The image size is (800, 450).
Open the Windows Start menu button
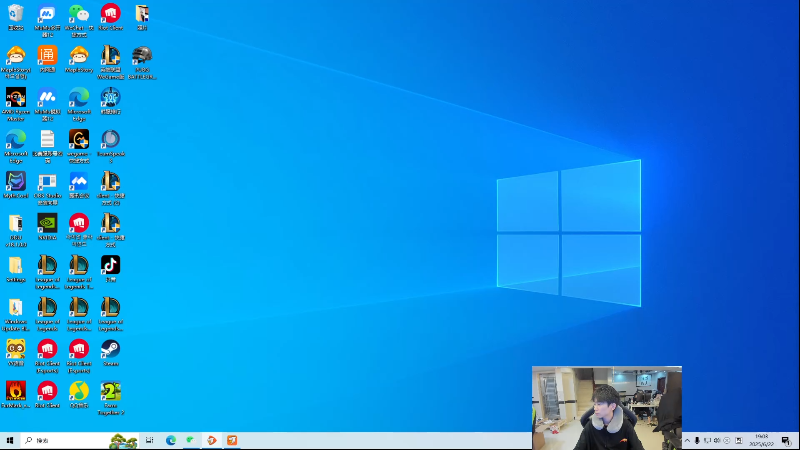[10, 440]
